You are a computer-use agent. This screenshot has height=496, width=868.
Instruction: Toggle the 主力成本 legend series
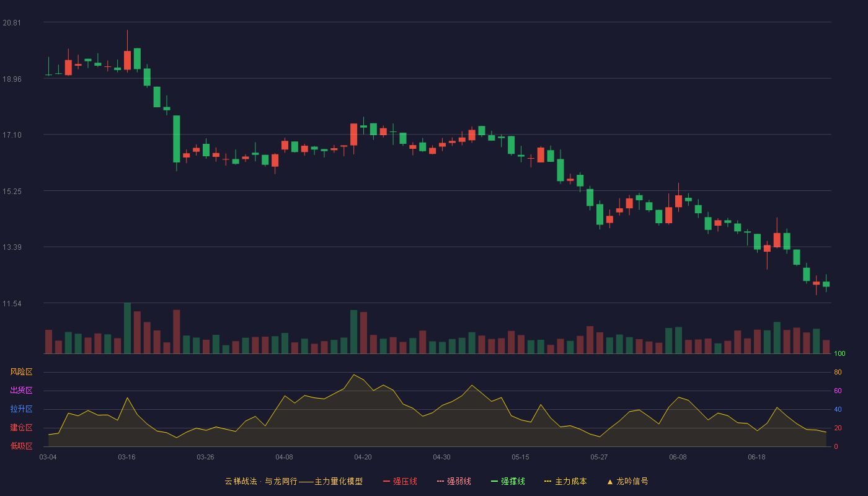[x=565, y=481]
